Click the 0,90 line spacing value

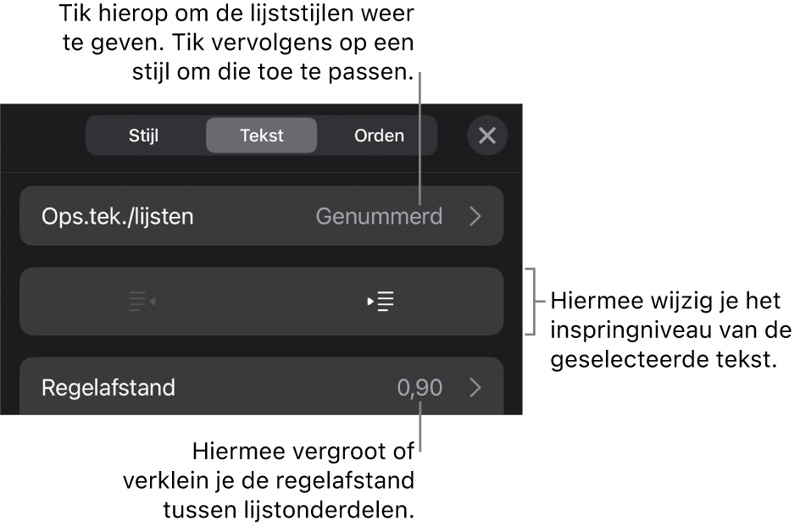[x=419, y=388]
